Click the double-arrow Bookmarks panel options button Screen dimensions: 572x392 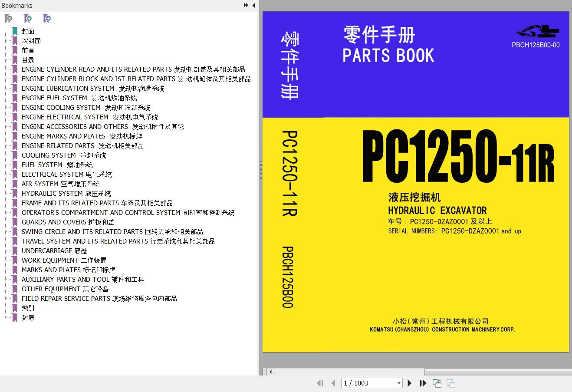(x=246, y=5)
